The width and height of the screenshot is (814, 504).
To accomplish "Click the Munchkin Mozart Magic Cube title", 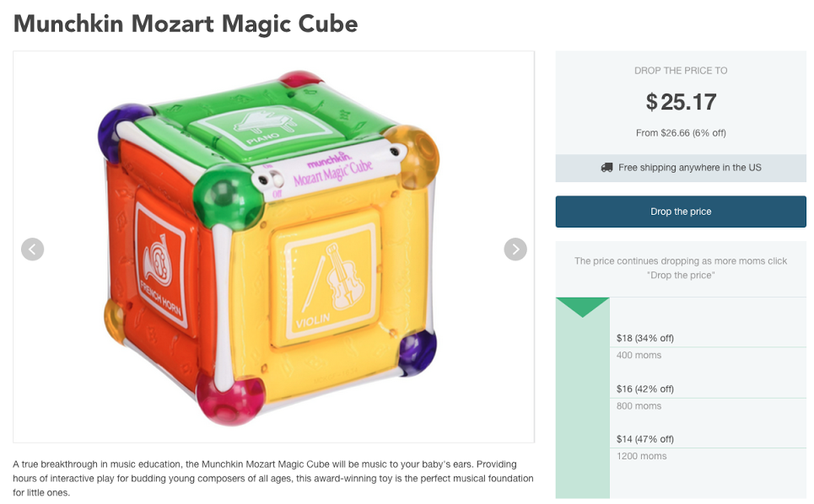I will [186, 24].
